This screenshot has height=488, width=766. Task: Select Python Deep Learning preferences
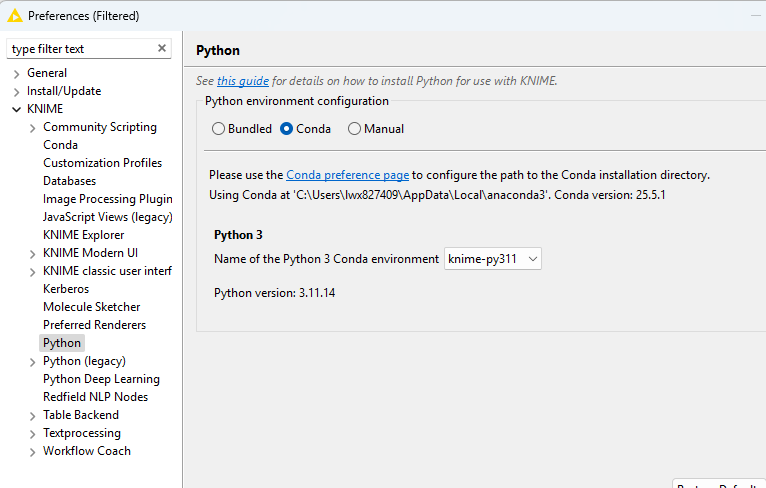(101, 379)
